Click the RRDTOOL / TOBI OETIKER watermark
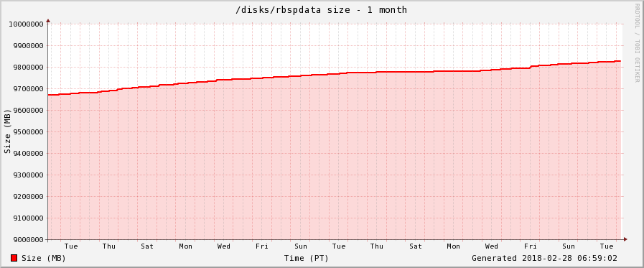644x268 pixels. [x=637, y=42]
